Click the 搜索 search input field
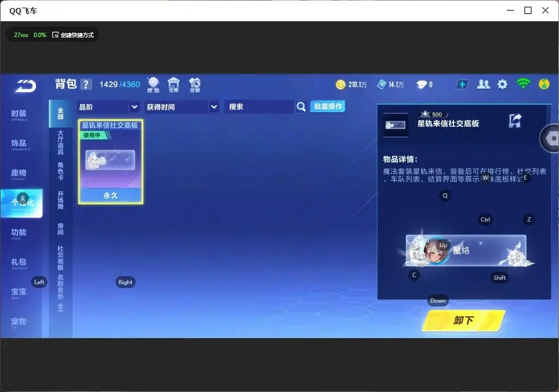This screenshot has height=392, width=559. click(259, 107)
